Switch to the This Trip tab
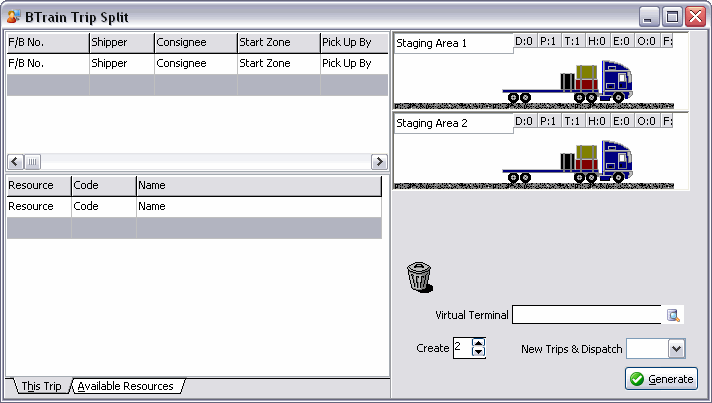This screenshot has width=712, height=403. tap(41, 386)
